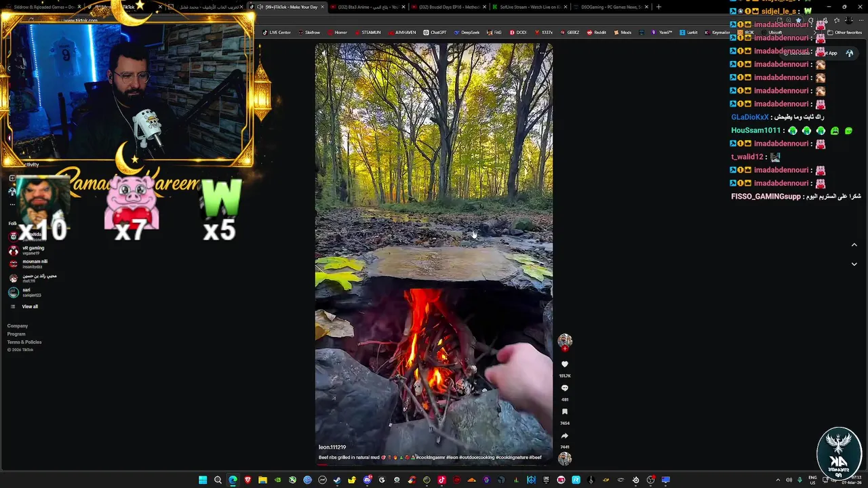Expand the Terms & Policies footer section
The height and width of the screenshot is (488, 868).
click(24, 342)
